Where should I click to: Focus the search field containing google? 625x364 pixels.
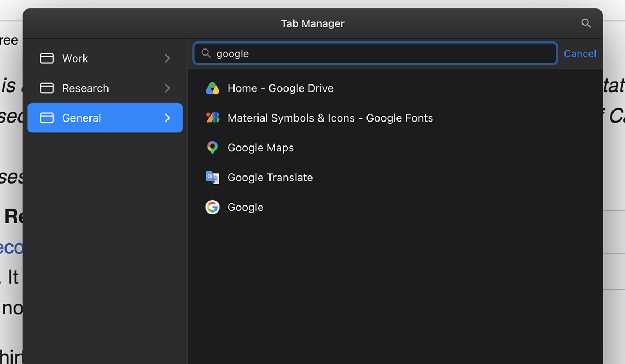pos(375,53)
